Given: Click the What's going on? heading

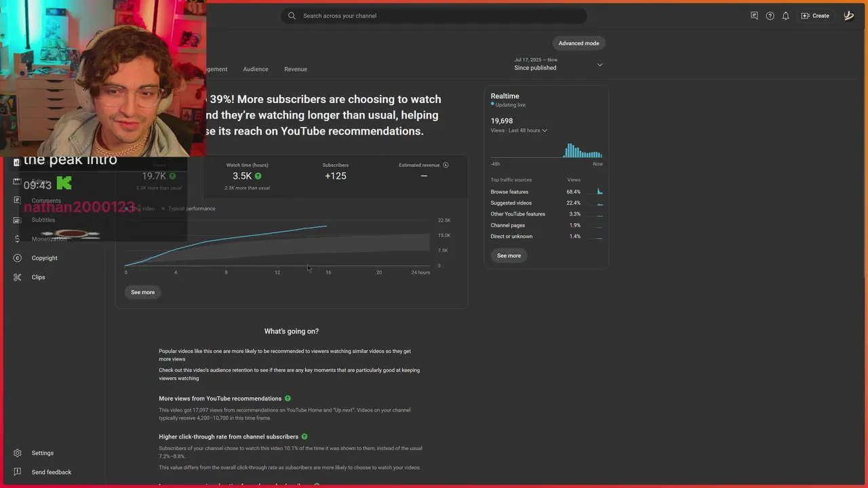Looking at the screenshot, I should click(292, 331).
